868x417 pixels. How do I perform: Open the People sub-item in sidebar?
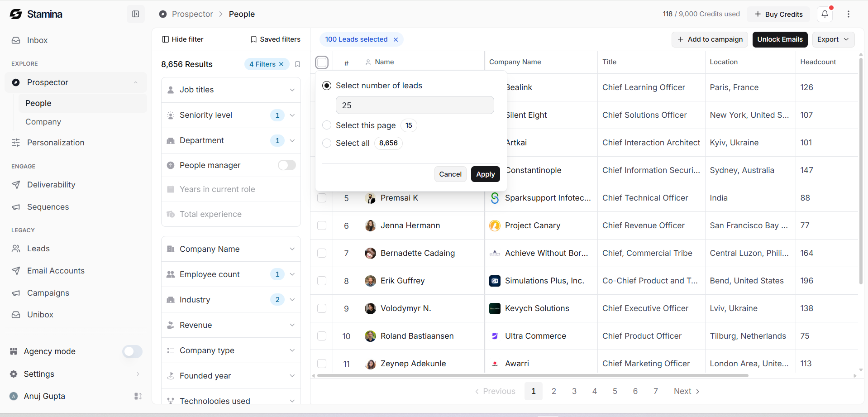click(82, 103)
